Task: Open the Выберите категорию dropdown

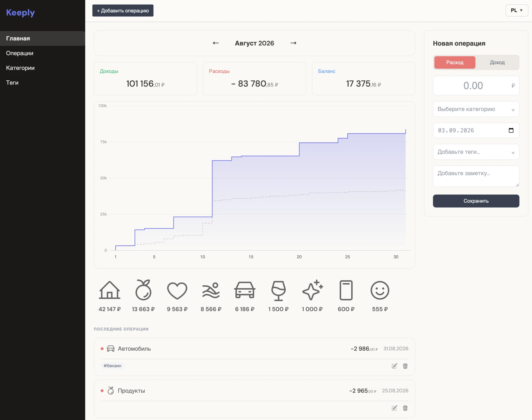Action: coord(476,109)
